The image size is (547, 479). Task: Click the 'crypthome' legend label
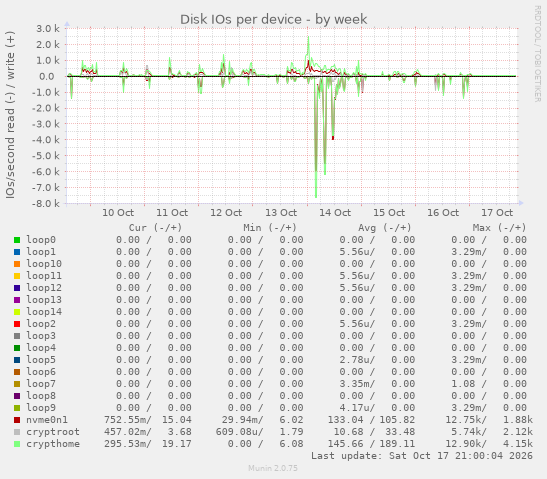(53, 444)
